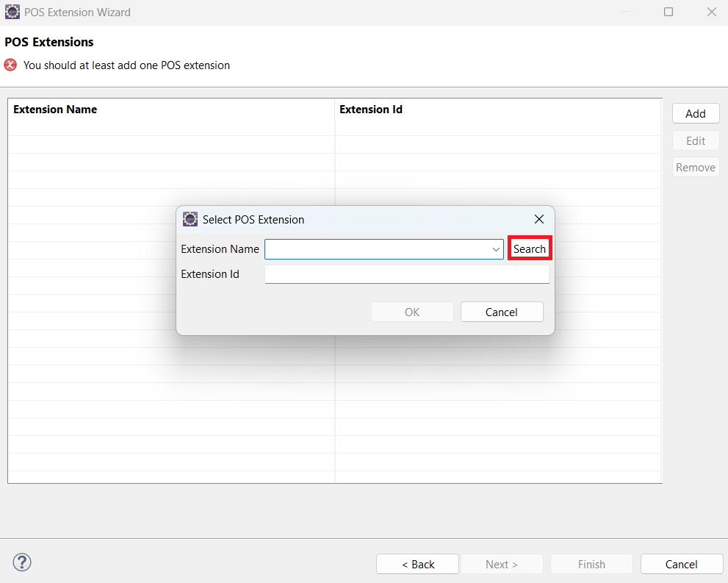Screen dimensions: 728x583
Task: Click the Search button
Action: pyautogui.click(x=530, y=248)
